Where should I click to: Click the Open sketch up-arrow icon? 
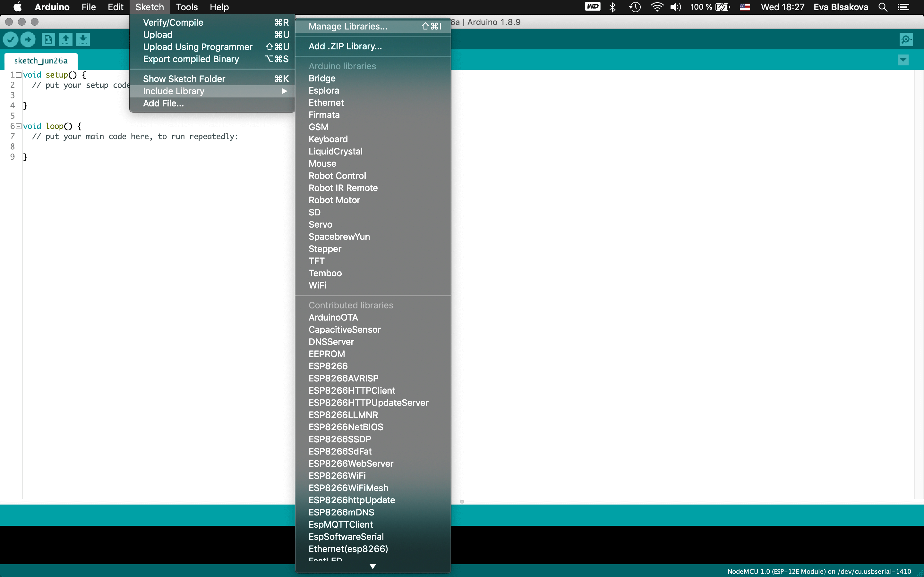tap(66, 39)
